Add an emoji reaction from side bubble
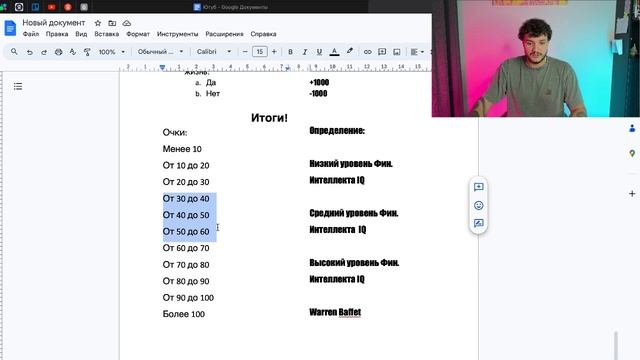Image resolution: width=640 pixels, height=360 pixels. [x=478, y=205]
